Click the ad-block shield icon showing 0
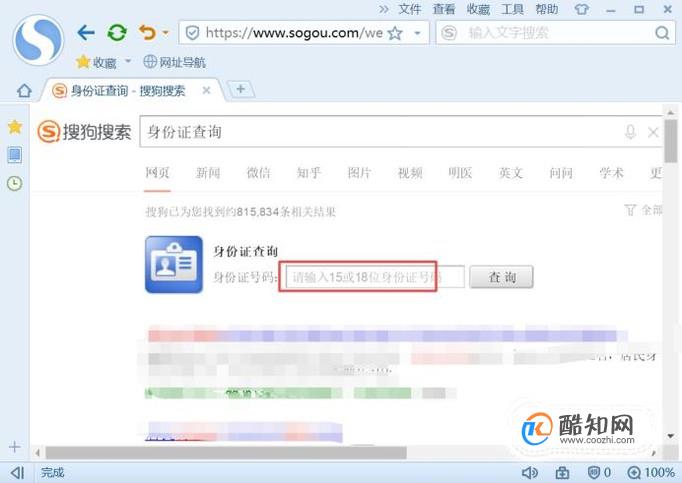This screenshot has height=483, width=682. [x=599, y=473]
